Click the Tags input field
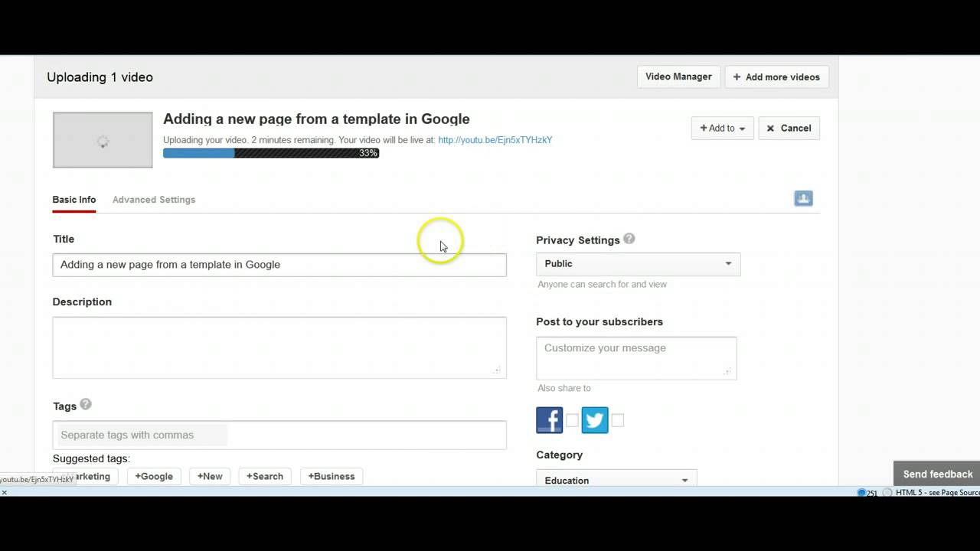This screenshot has width=980, height=551. pos(279,435)
